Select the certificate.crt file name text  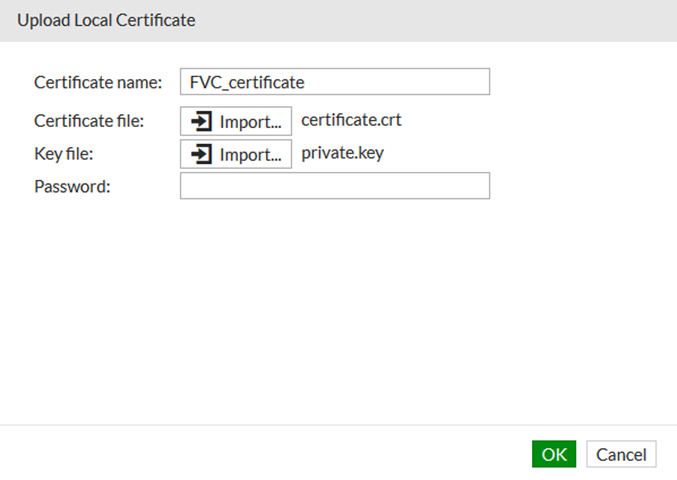point(351,121)
